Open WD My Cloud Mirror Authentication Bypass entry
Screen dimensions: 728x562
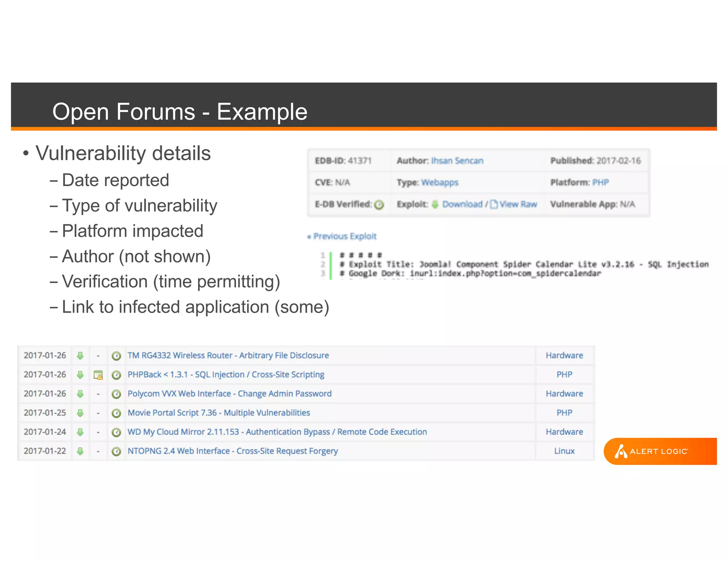pos(277,432)
